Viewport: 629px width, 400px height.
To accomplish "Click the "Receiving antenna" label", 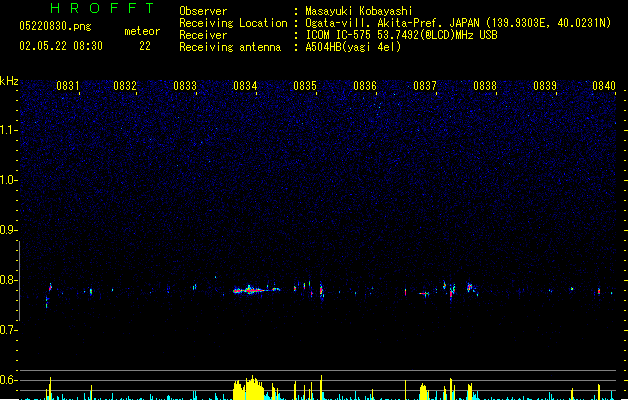I will pos(230,47).
